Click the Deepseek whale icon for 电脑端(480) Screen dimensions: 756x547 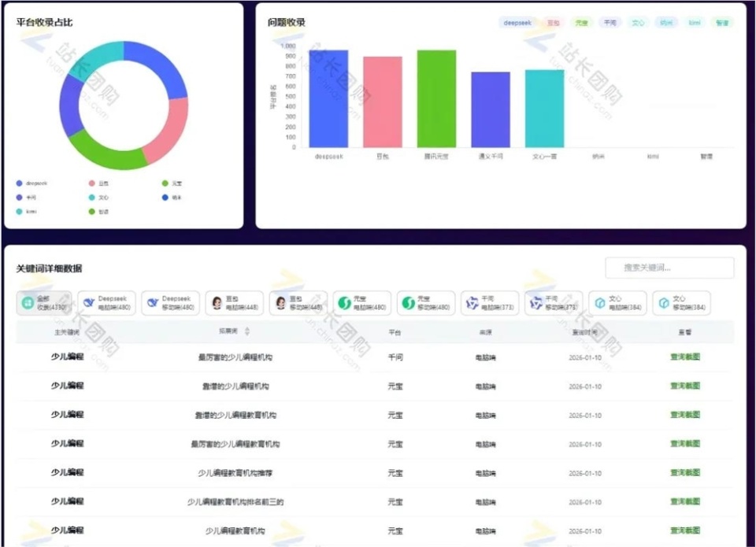coord(89,303)
